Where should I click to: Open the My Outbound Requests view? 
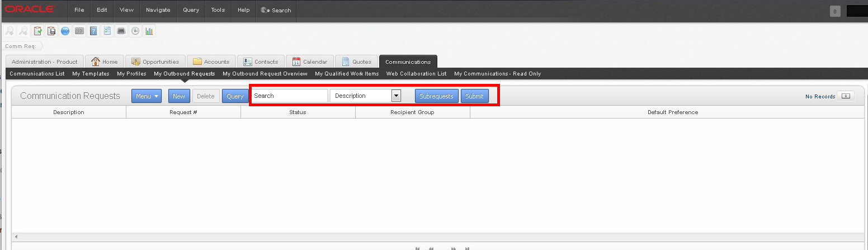coord(184,74)
